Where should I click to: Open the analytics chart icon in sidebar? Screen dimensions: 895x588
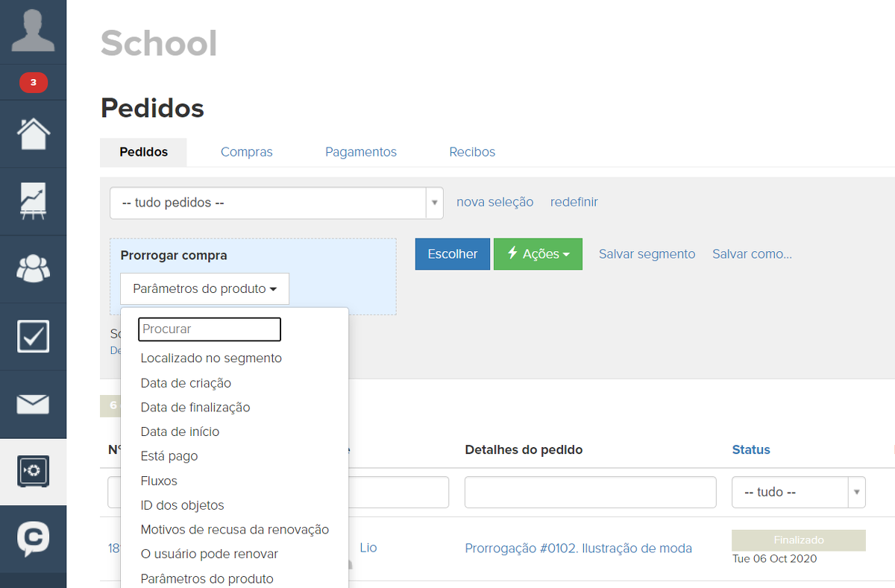(33, 202)
